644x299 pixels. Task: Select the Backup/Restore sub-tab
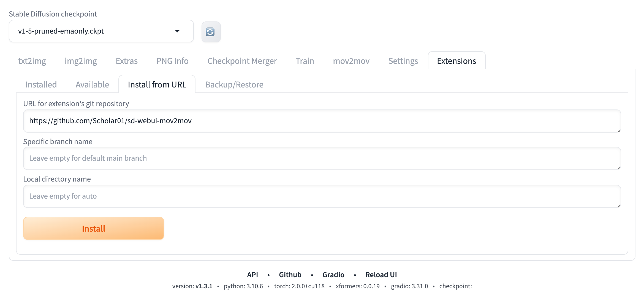pos(234,84)
